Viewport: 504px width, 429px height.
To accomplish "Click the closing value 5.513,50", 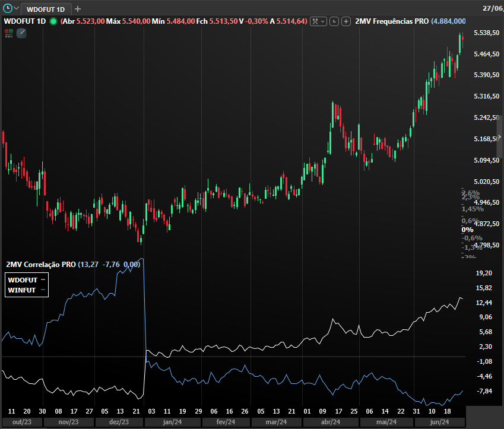I will click(224, 21).
